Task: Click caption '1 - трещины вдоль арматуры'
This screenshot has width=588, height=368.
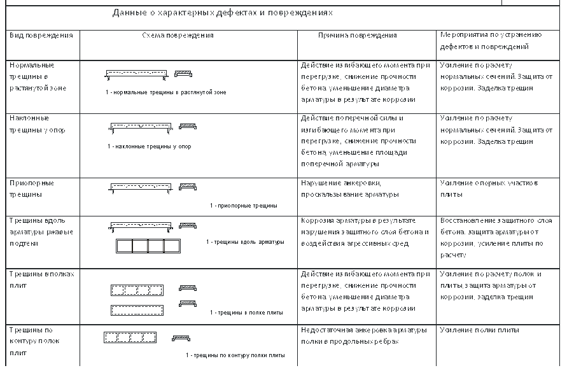Action: [245, 242]
